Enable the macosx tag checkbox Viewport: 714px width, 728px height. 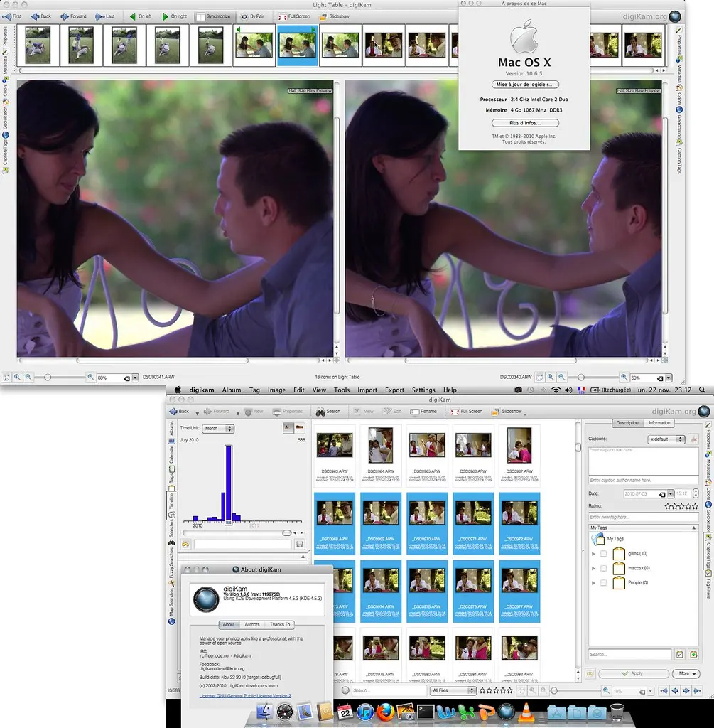tap(603, 568)
